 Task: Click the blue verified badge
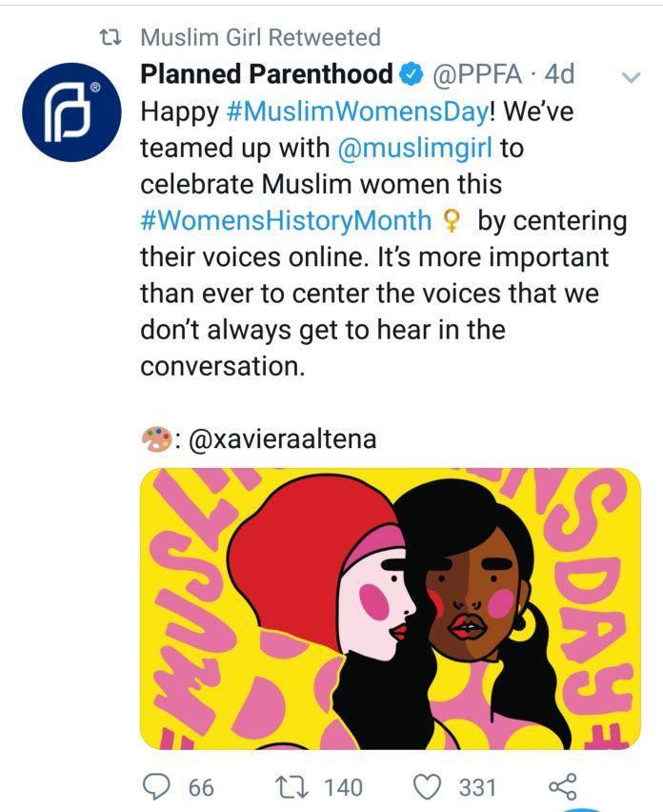tap(412, 74)
